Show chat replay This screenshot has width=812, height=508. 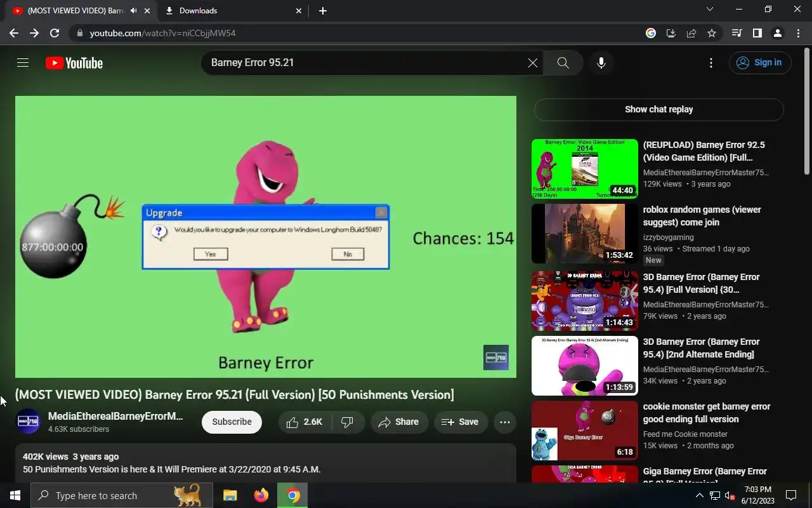pos(658,109)
